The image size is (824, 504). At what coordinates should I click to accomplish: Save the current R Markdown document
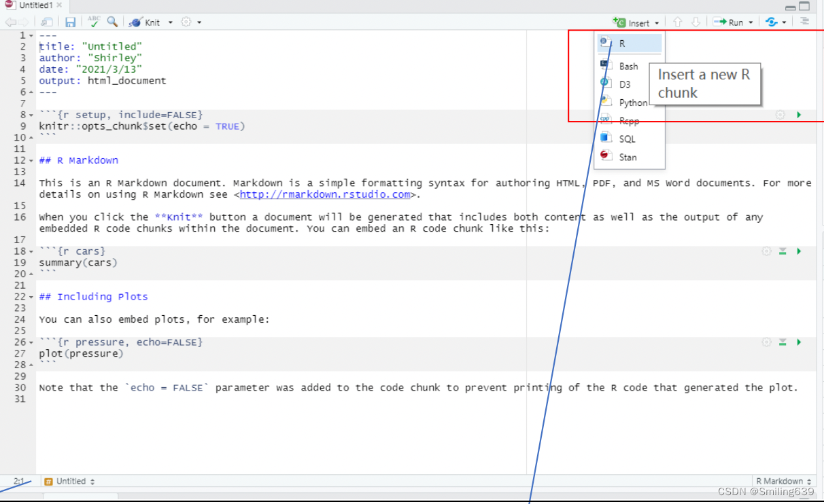71,22
